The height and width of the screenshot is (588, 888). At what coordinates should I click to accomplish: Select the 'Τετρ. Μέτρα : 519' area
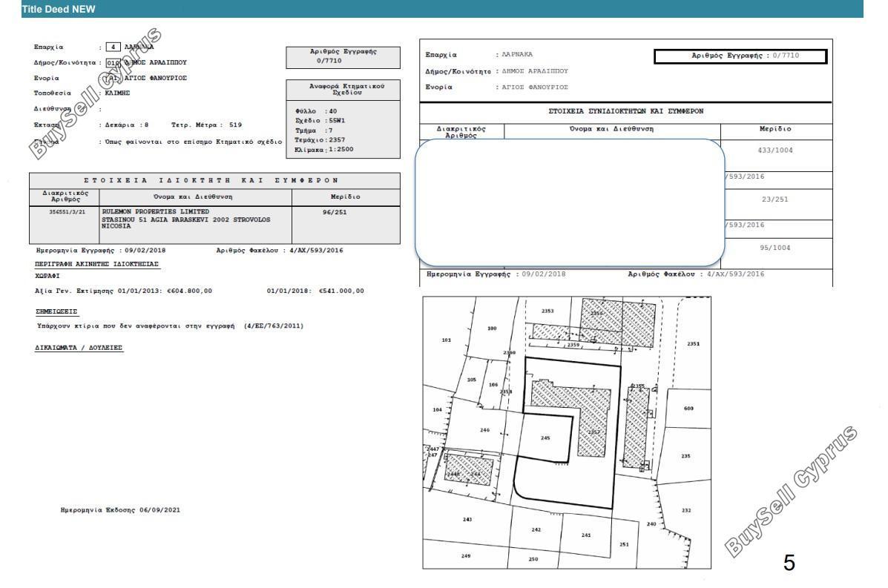(x=207, y=125)
